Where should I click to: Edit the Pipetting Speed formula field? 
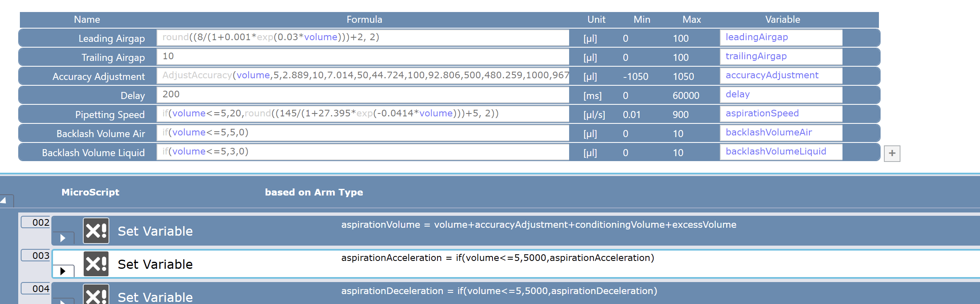tap(362, 114)
